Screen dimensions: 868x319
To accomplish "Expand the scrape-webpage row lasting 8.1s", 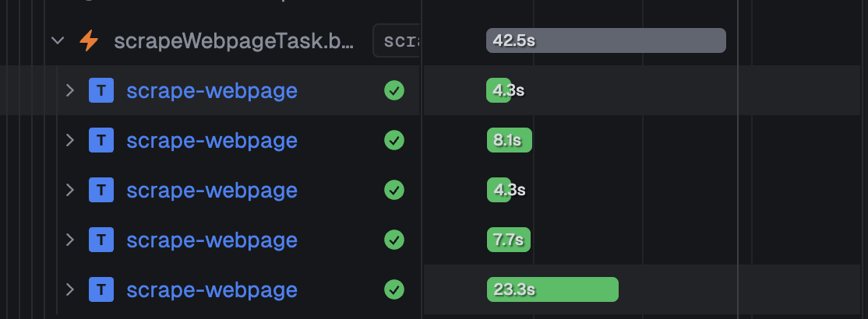I will 70,140.
